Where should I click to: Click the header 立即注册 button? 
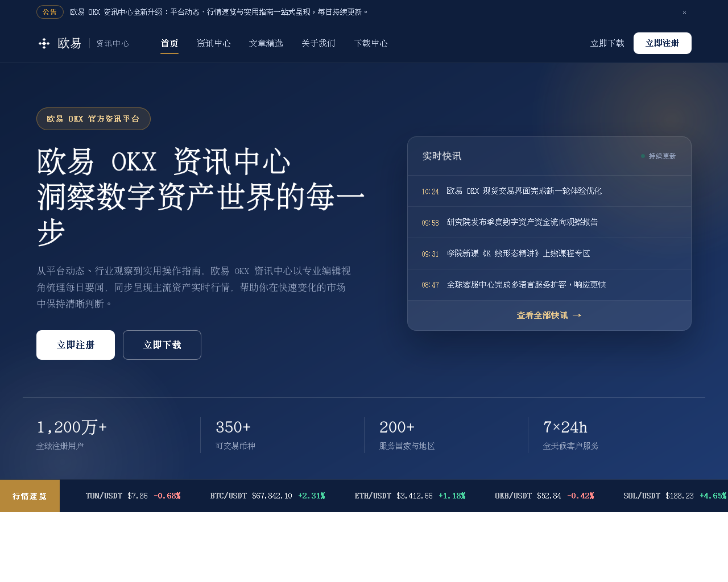pyautogui.click(x=663, y=43)
